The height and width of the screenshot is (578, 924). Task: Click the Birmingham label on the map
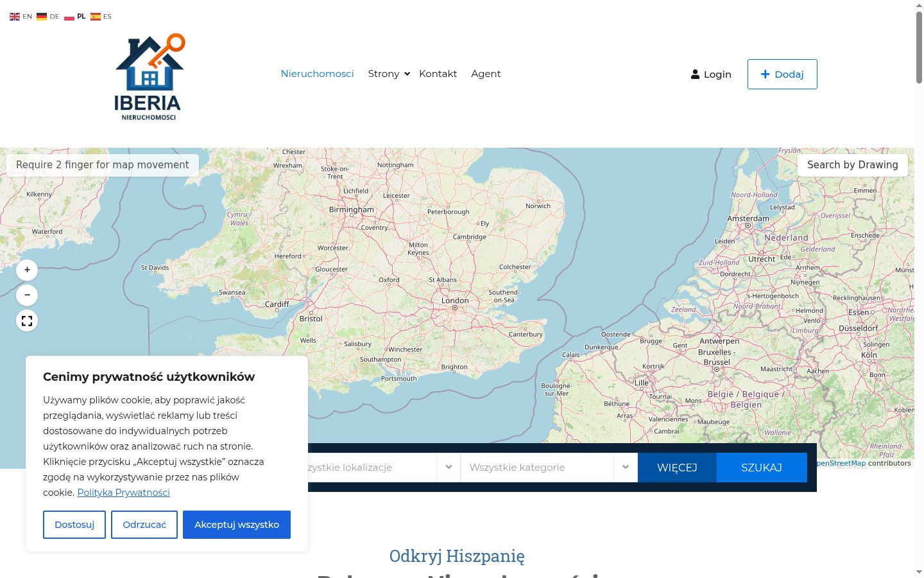(x=351, y=209)
